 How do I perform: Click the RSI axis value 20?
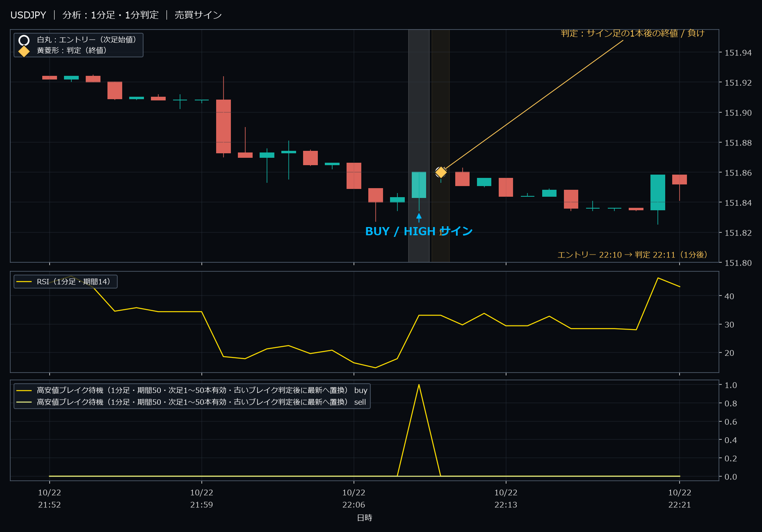(x=729, y=353)
